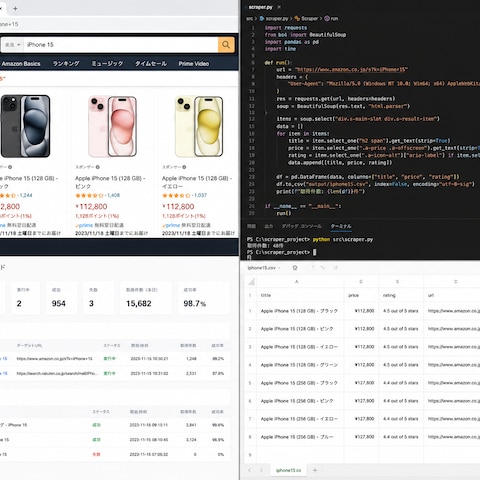Select cell Apple iPhone 15 (256 GB) - ブラック
480x480 pixels.
coord(300,383)
